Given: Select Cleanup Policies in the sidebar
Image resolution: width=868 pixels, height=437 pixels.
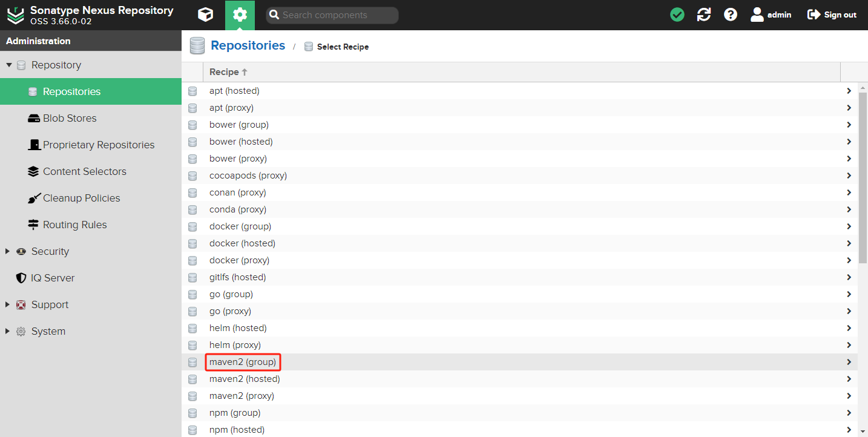Looking at the screenshot, I should click(x=81, y=198).
